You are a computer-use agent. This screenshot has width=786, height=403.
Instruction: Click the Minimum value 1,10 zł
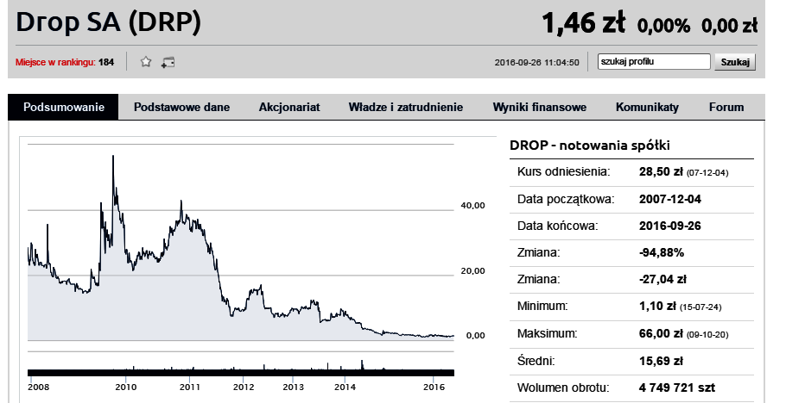click(658, 306)
